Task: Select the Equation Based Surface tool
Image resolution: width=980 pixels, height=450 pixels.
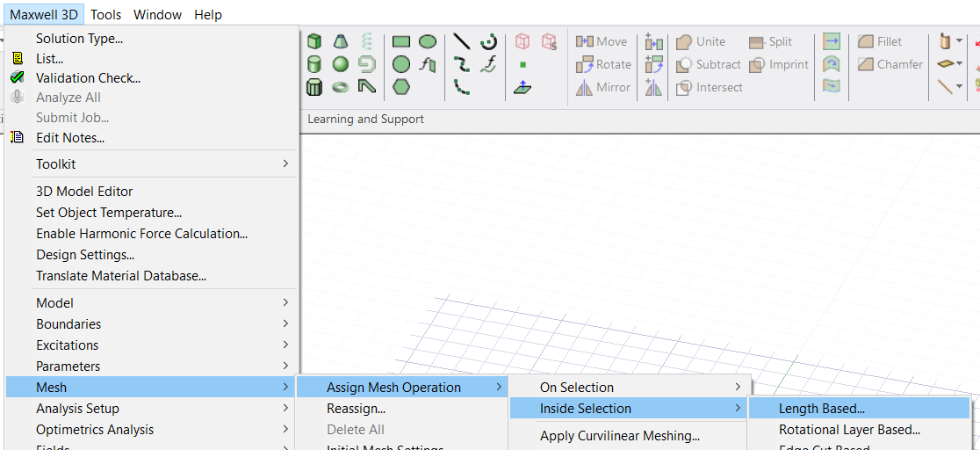Action: pyautogui.click(x=428, y=64)
